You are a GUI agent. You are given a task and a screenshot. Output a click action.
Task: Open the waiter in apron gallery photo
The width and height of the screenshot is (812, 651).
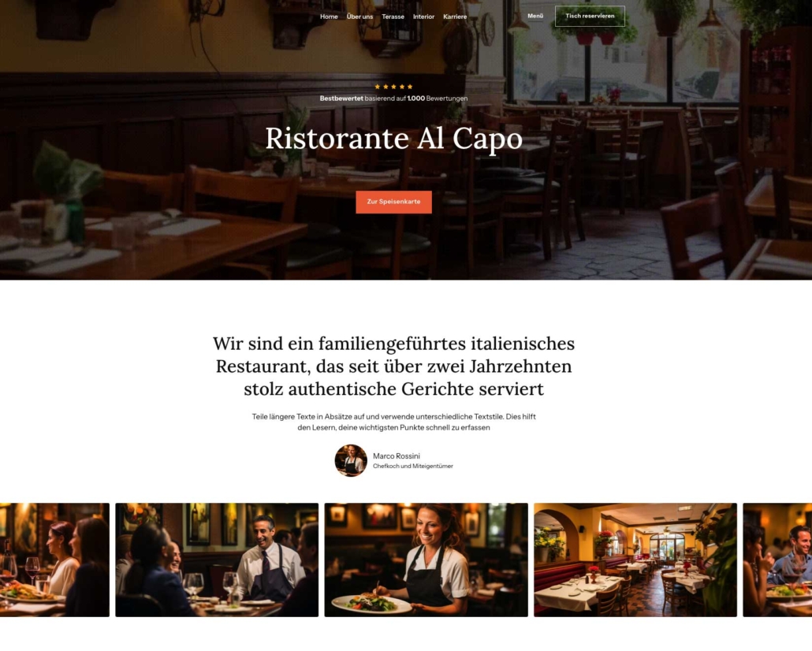point(217,560)
